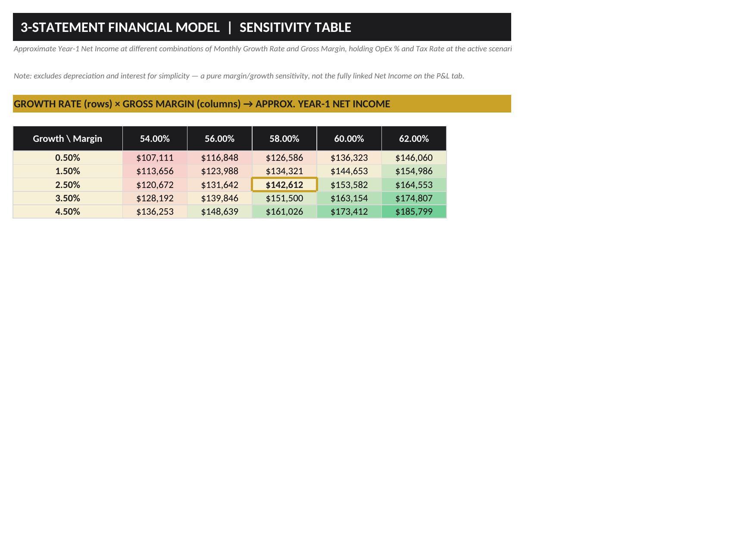Select the cell showing $144,653
Screen dimensions: 756x535
[x=349, y=171]
